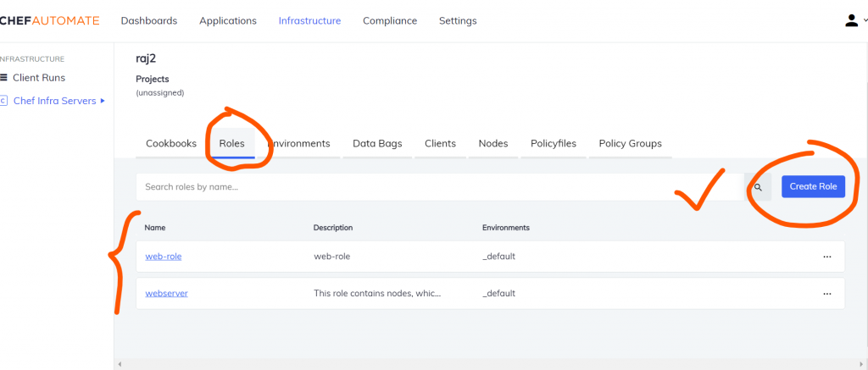Switch to the Data Bags tab
868x370 pixels.
[377, 143]
